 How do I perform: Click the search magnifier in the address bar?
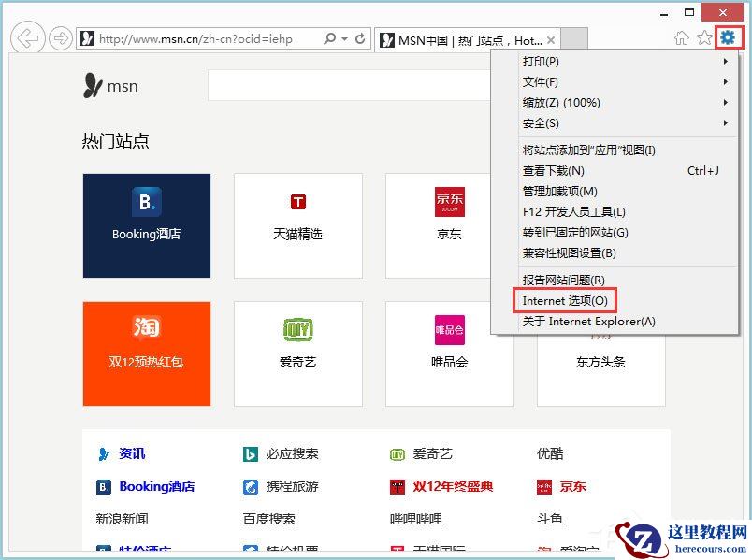[x=329, y=38]
